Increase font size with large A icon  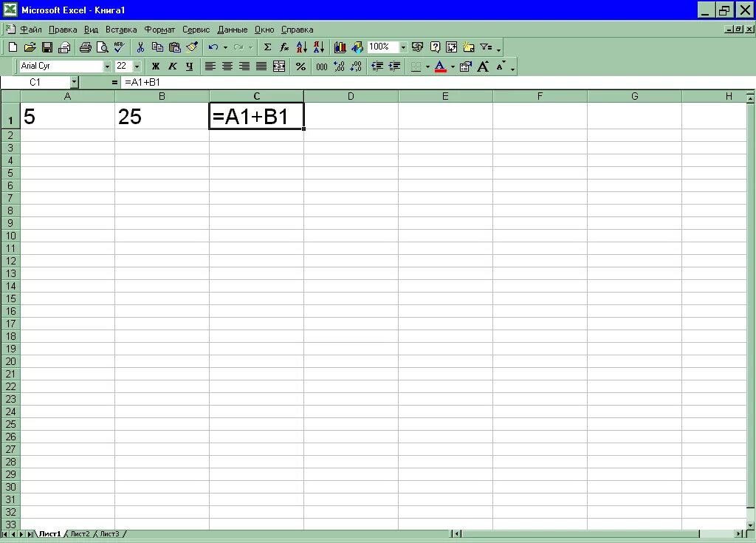[483, 66]
